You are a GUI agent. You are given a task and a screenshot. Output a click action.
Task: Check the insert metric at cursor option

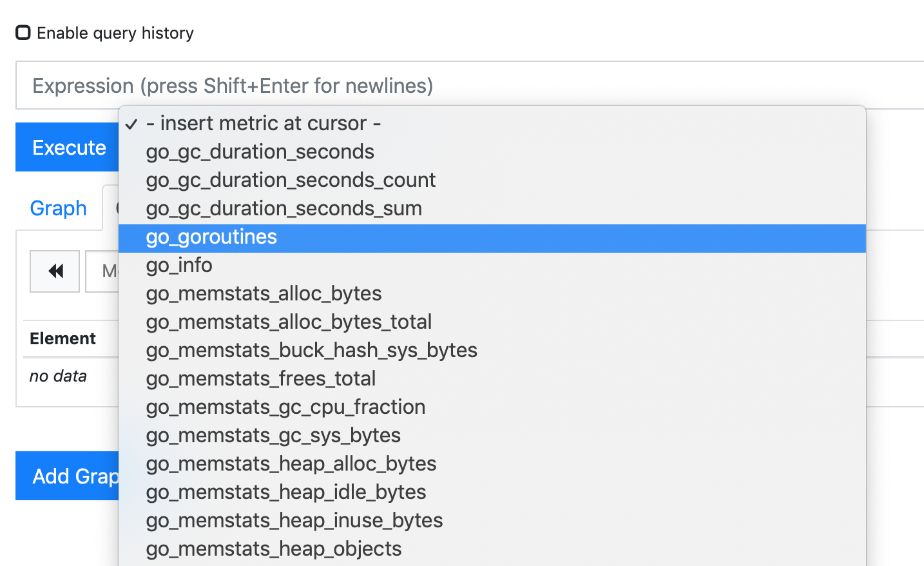pos(264,123)
